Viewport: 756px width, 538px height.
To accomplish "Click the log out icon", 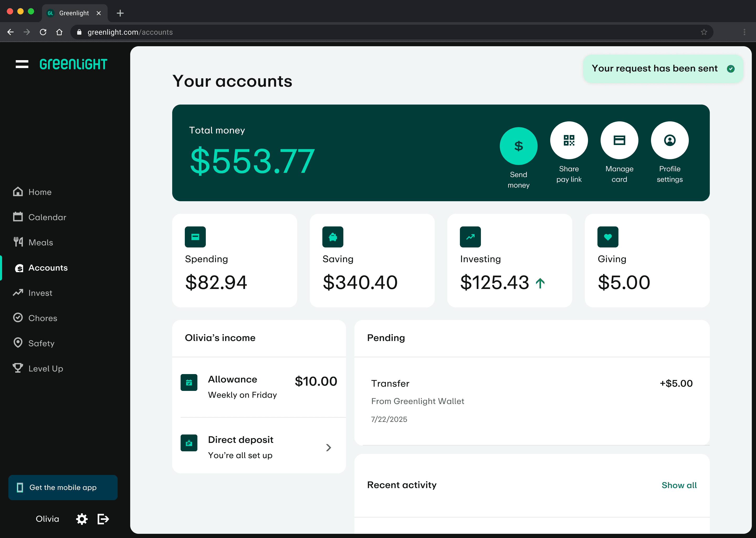I will click(x=103, y=519).
